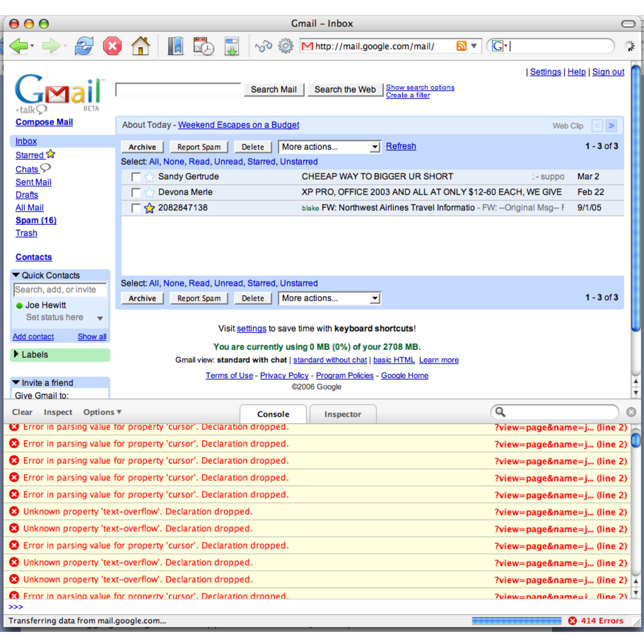Click Show search options link

point(420,88)
